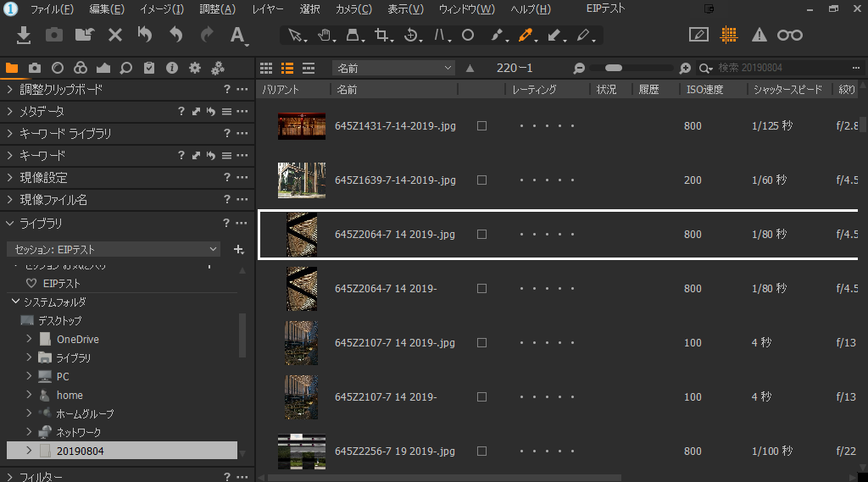Activate the orange color picker tool
The image size is (868, 482).
pos(526,36)
